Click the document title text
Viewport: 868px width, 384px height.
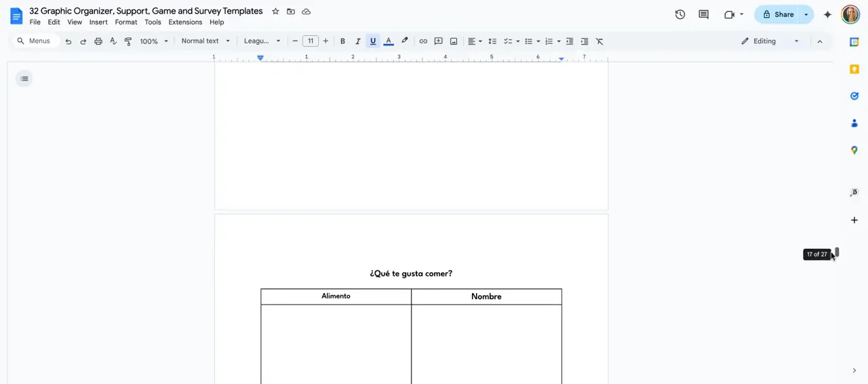tap(146, 12)
